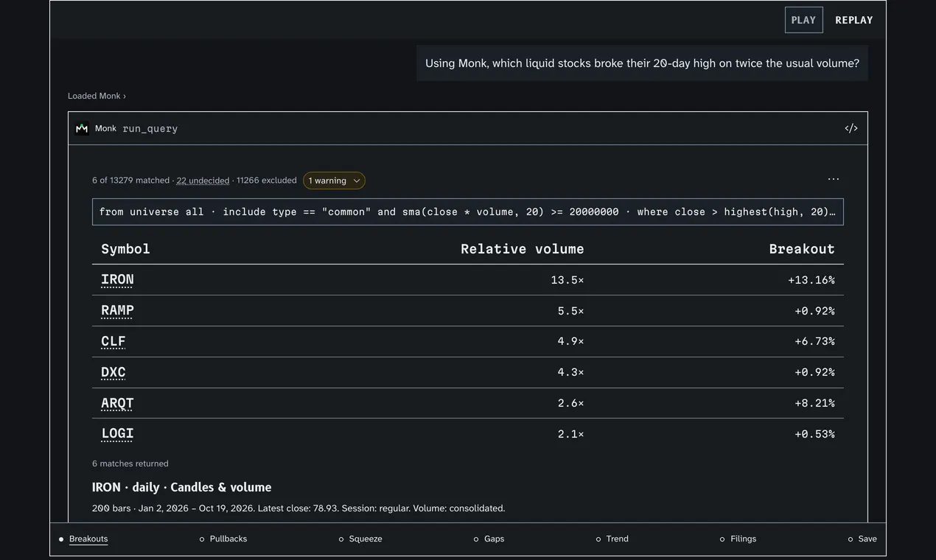Open the IRON symbol link
This screenshot has width=936, height=560.
click(x=117, y=280)
